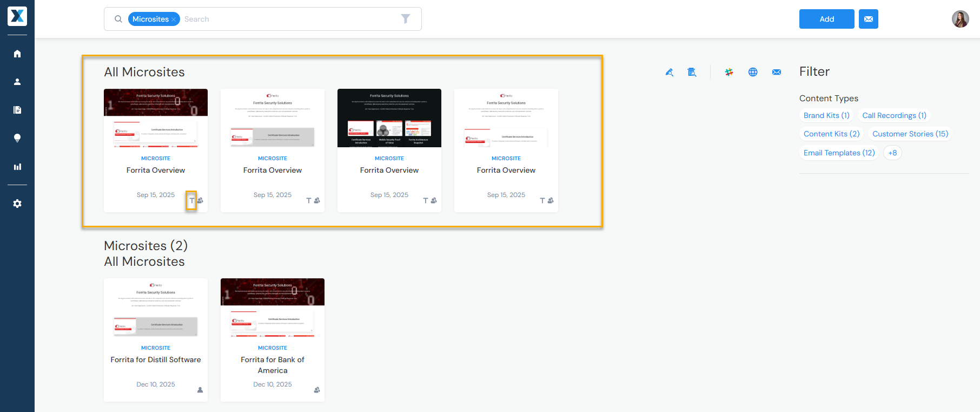Filter by Brand Kits (1)
Viewport: 980px width, 412px height.
(x=826, y=115)
